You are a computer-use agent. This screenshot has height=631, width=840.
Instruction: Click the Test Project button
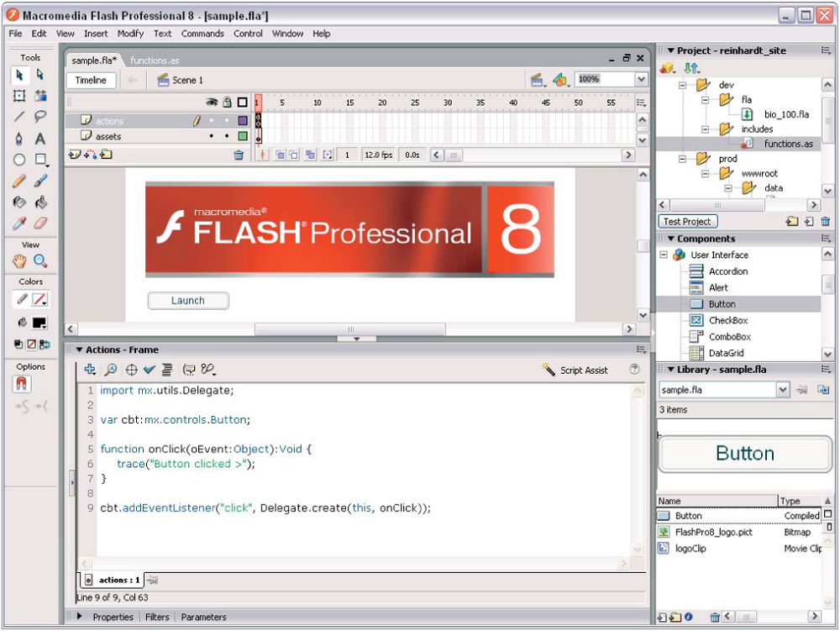coord(687,222)
